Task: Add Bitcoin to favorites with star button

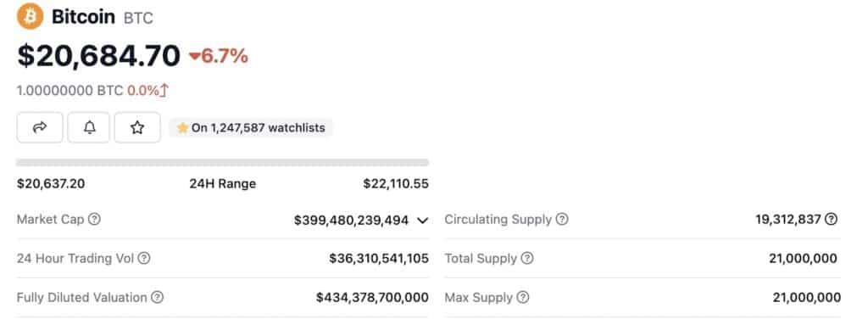Action: 137,127
